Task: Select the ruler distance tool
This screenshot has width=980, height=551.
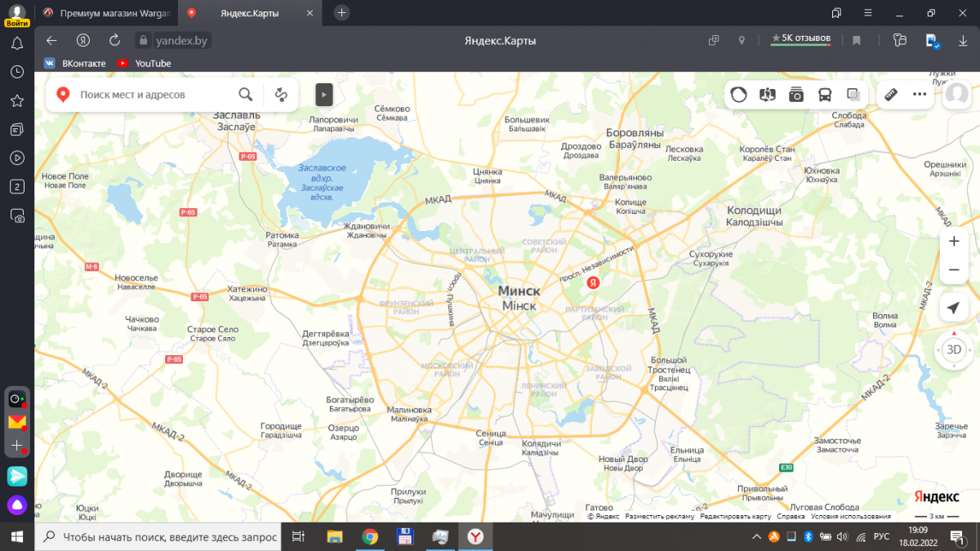Action: coord(891,95)
